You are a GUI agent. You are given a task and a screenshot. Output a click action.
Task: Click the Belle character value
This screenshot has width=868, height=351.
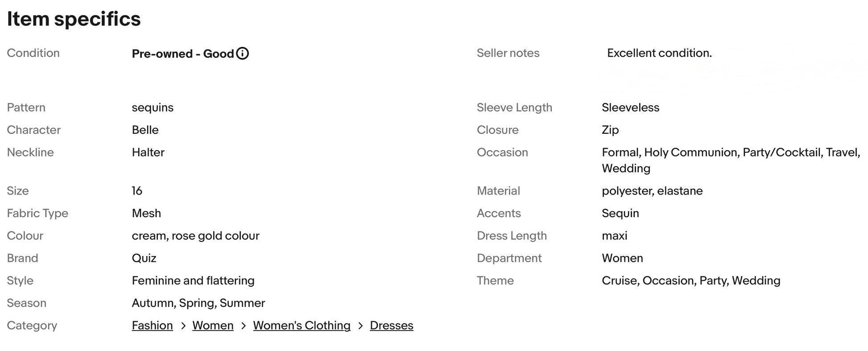tap(145, 130)
